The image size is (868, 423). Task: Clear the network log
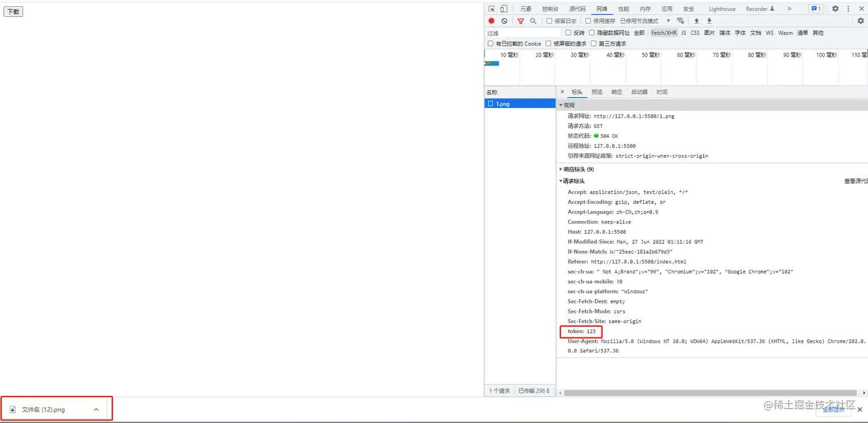504,21
